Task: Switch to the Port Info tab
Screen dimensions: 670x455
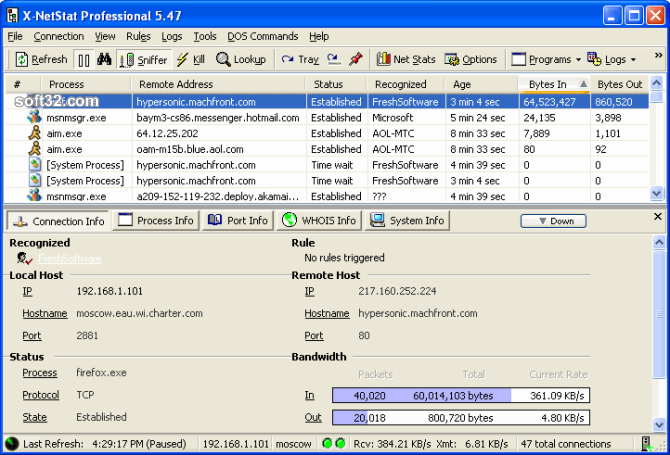Action: point(238,220)
